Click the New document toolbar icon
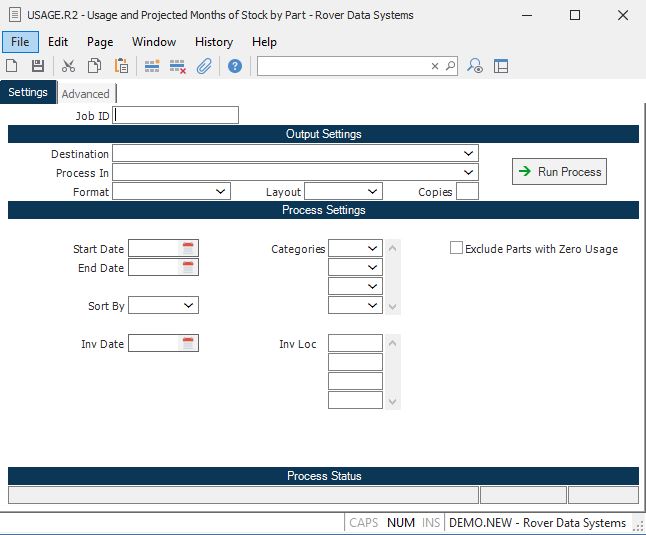The image size is (646, 535). [x=12, y=66]
